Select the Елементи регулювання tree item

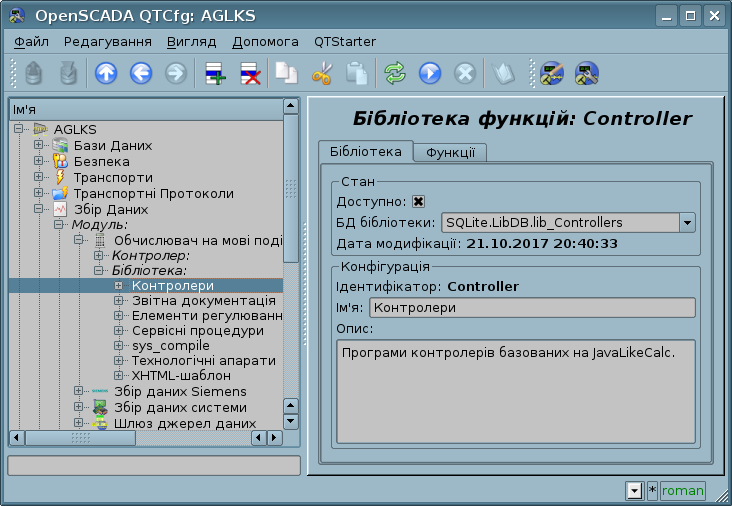207,316
